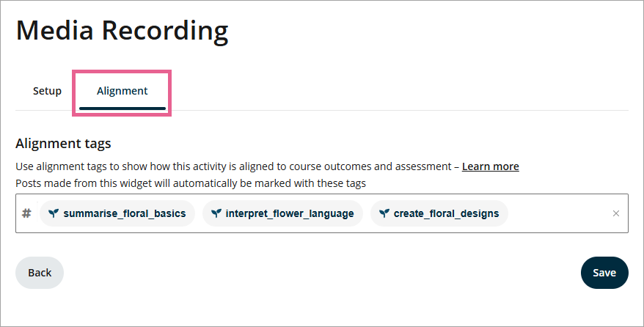Click sprout icon on summarise_floral_basics tag
644x327 pixels.
point(54,213)
